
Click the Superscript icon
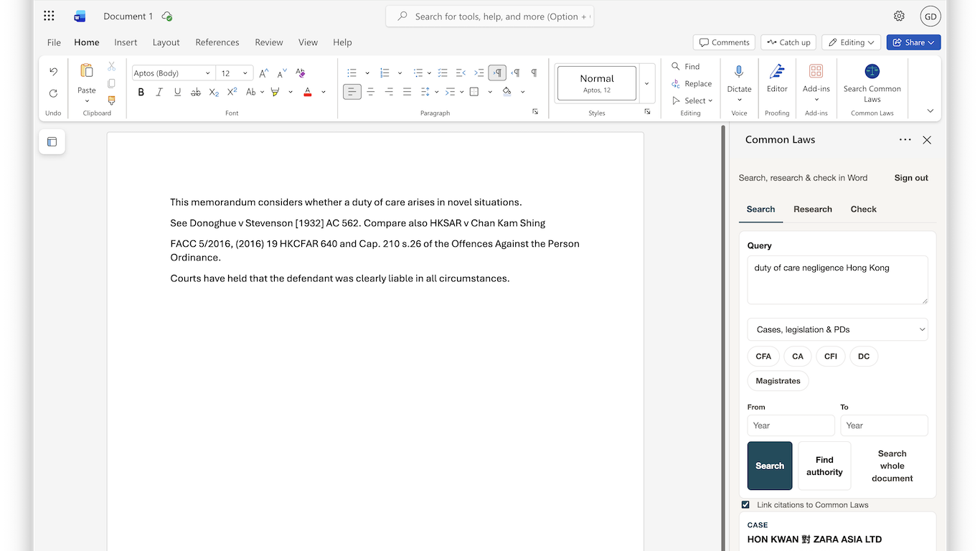[x=232, y=92]
